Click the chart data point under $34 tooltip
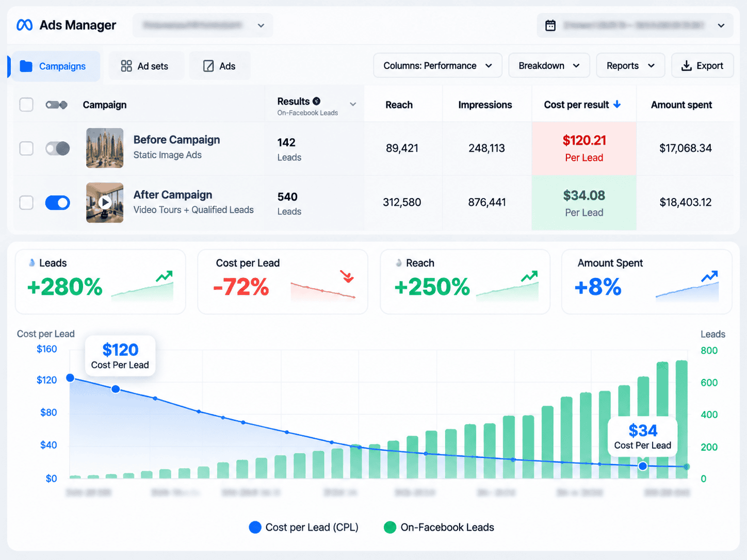747x560 pixels. 643,466
